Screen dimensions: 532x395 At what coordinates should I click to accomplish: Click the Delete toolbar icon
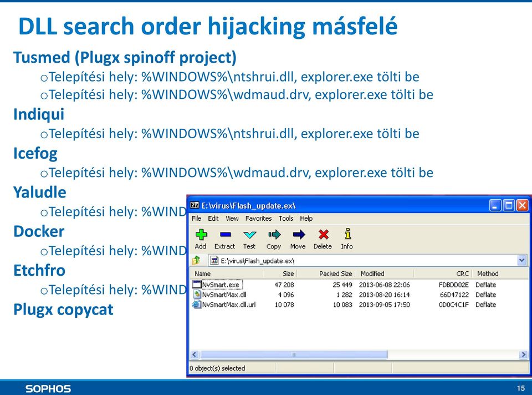pyautogui.click(x=323, y=234)
